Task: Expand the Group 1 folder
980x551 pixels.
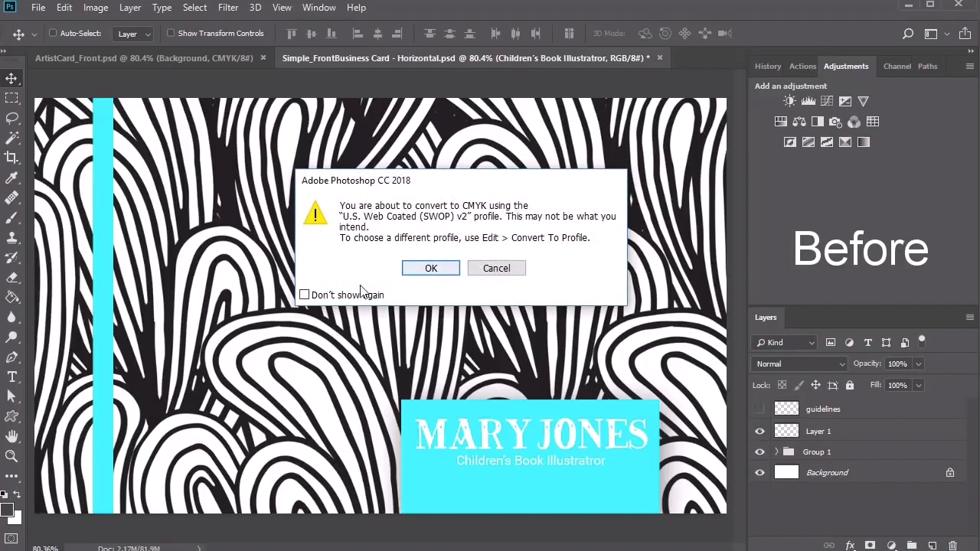Action: coord(776,452)
